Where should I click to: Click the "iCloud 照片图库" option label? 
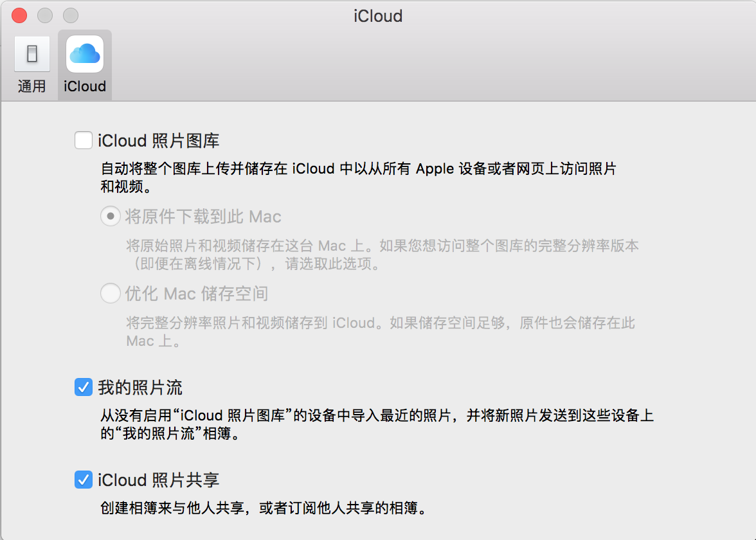tap(159, 140)
